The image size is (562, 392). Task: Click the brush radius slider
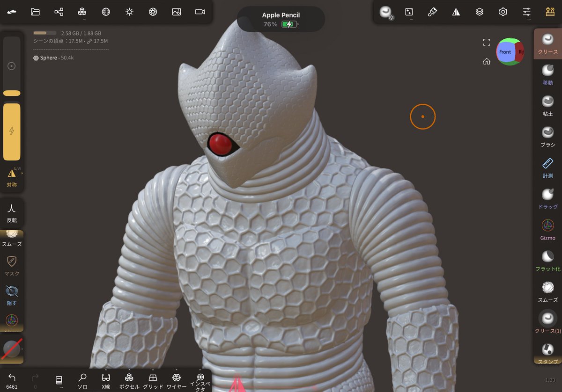[12, 66]
